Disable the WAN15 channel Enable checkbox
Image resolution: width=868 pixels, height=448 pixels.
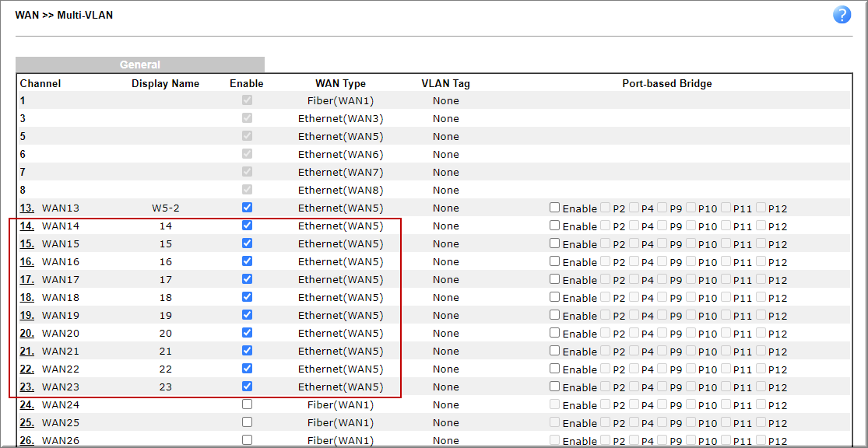(247, 243)
